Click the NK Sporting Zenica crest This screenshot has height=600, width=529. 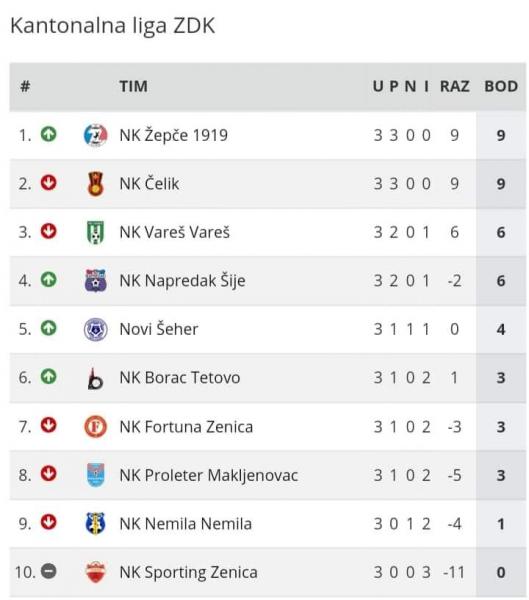[95, 572]
